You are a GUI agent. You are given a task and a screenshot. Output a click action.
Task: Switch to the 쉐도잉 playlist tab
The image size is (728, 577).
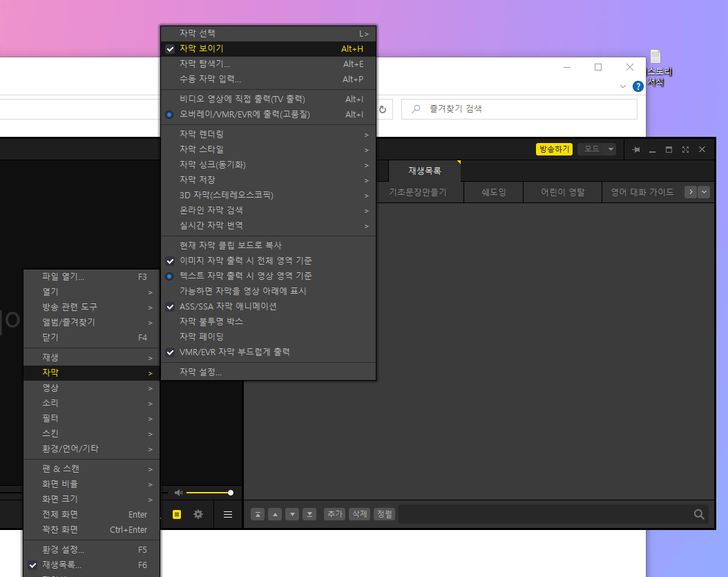click(x=493, y=192)
